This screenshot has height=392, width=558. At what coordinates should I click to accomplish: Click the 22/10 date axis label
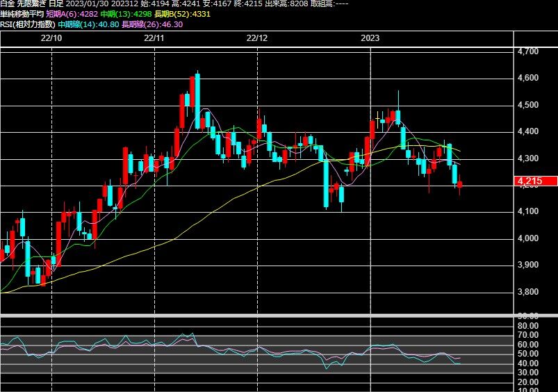tap(51, 38)
